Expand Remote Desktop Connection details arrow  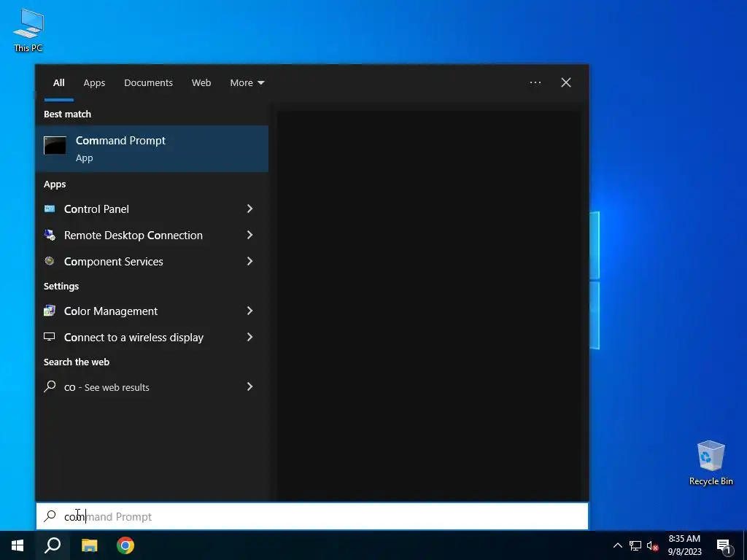tap(249, 235)
